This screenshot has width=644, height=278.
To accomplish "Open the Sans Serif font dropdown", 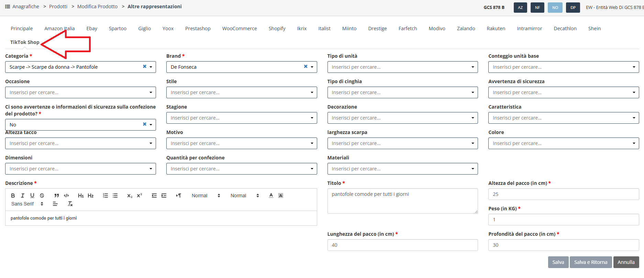I will coord(27,204).
